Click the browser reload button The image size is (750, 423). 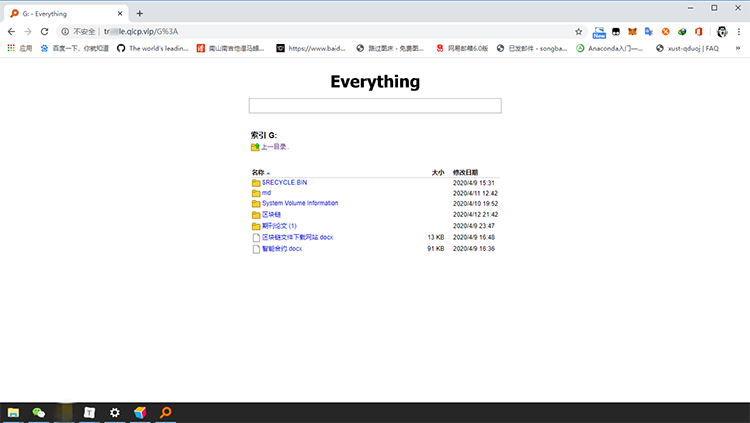[47, 31]
